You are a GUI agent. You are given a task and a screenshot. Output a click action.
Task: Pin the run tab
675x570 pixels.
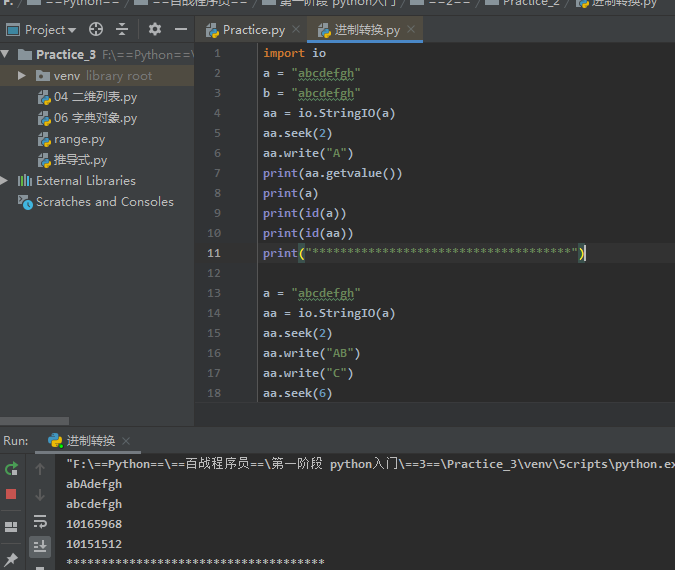[11, 559]
